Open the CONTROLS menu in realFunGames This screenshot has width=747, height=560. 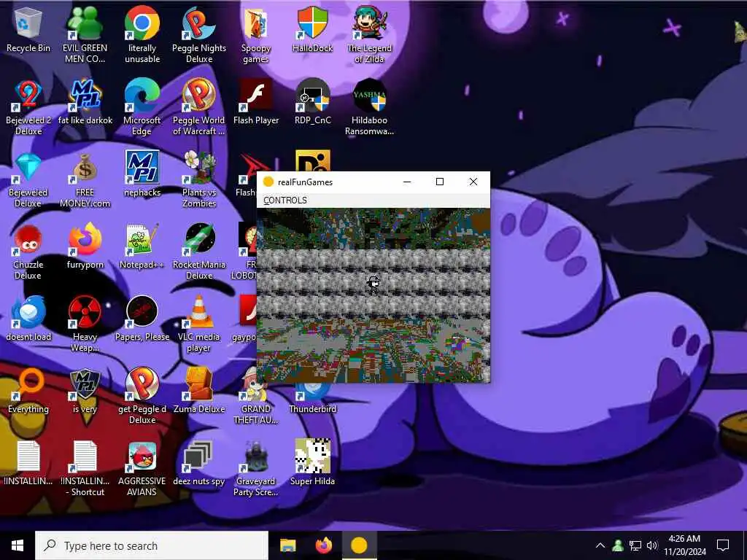tap(285, 200)
